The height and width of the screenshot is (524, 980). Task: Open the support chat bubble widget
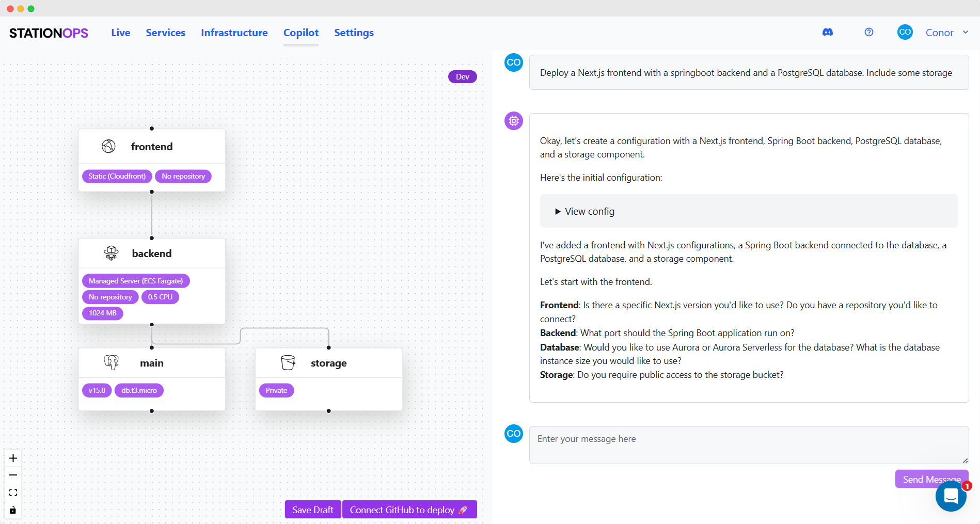click(951, 496)
